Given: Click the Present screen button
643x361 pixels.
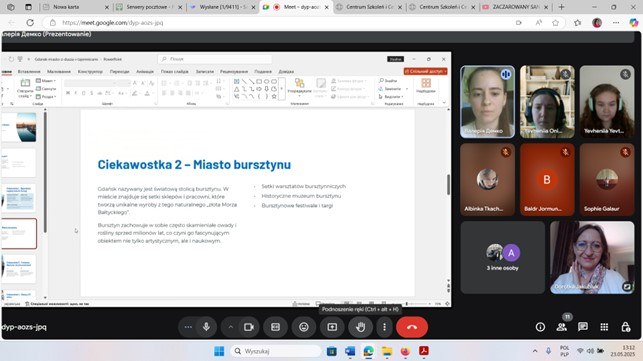Looking at the screenshot, I should click(332, 327).
